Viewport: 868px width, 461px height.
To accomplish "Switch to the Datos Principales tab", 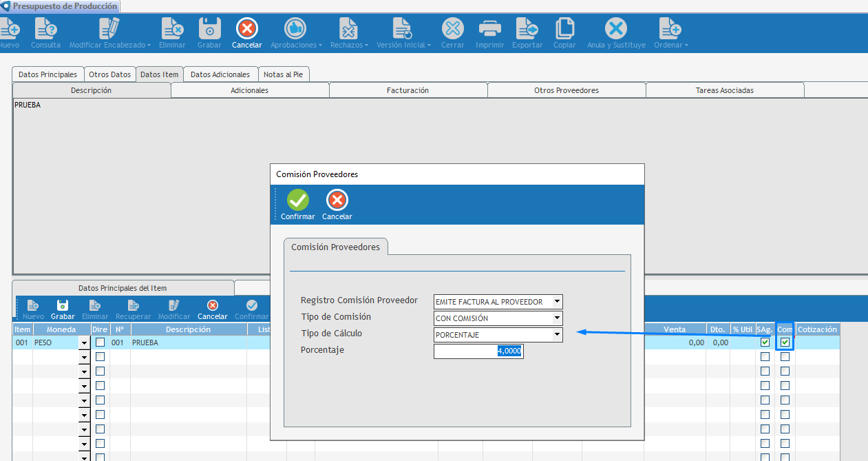I will tap(47, 74).
